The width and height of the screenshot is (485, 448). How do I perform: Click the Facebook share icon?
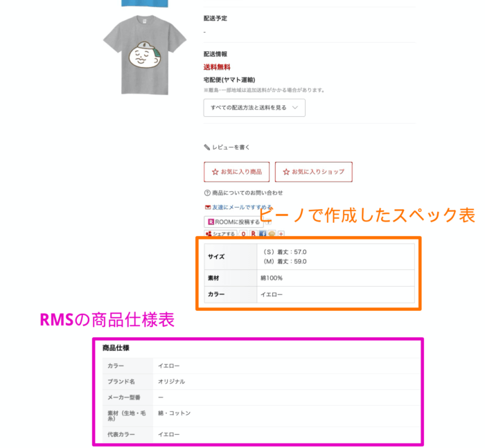pos(263,234)
